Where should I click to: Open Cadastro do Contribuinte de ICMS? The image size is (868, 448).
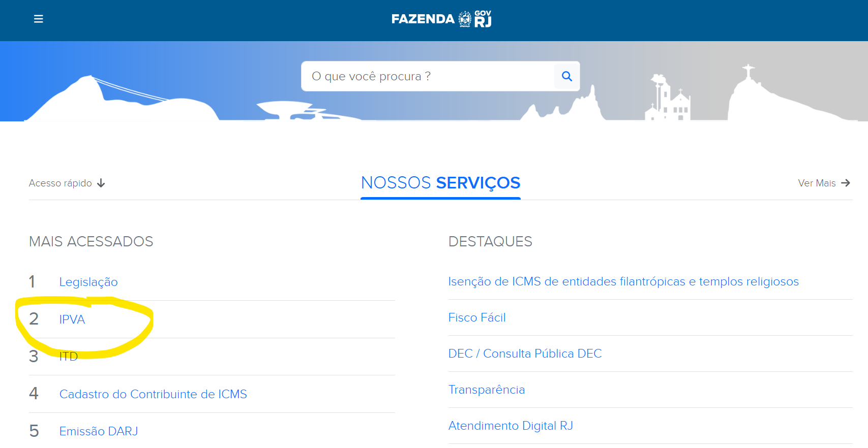[x=153, y=394]
